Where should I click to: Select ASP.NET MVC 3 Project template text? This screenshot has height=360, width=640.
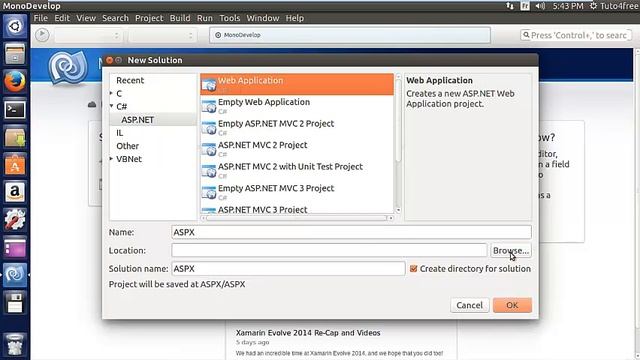[x=262, y=209]
